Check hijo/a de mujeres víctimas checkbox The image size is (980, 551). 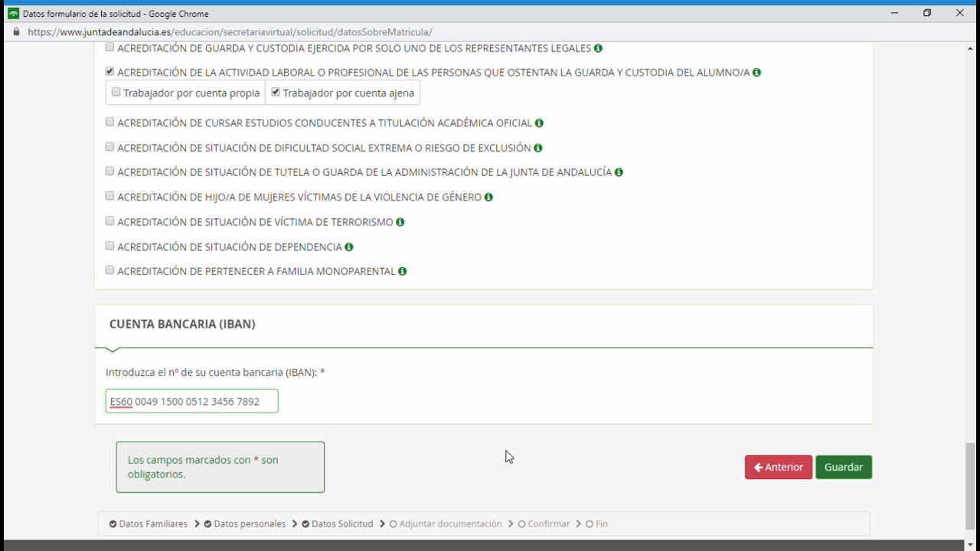(109, 197)
